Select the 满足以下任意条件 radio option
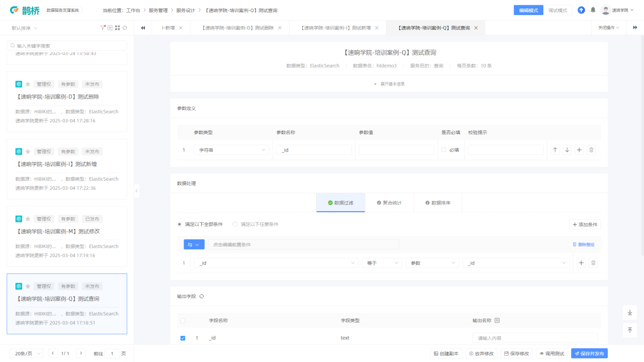 [235, 224]
